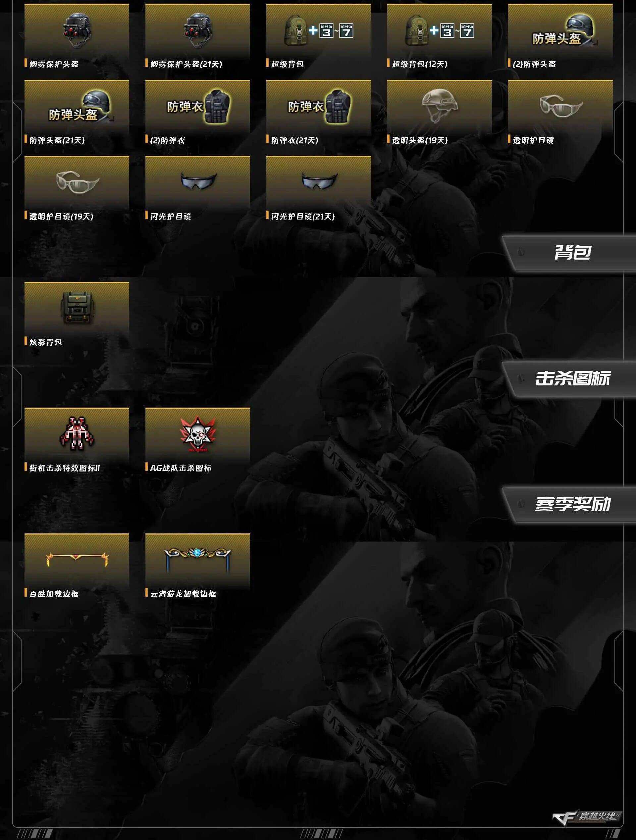This screenshot has width=636, height=840.
Task: Select the 闪光护目镜(21天) goggles item
Action: (318, 189)
